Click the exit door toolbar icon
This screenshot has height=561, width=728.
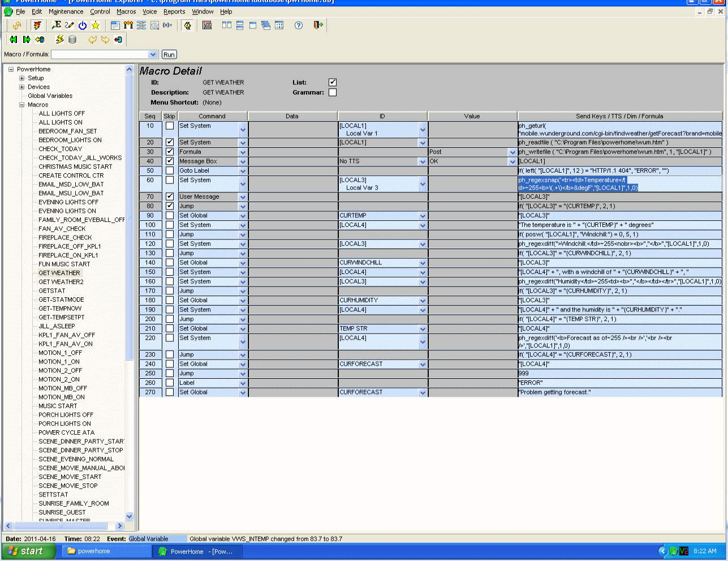318,25
